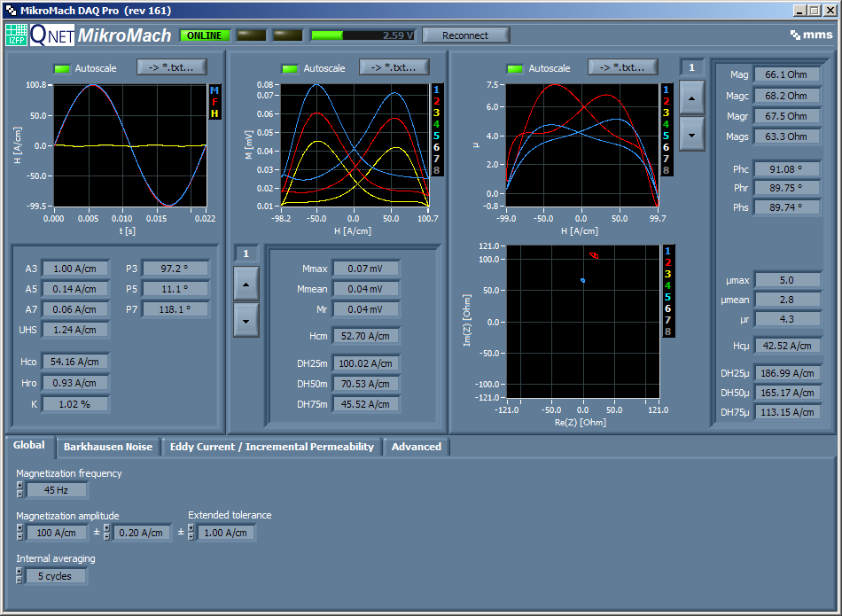The height and width of the screenshot is (616, 842).
Task: Increase the curve index beside the µ plot
Action: pyautogui.click(x=691, y=97)
